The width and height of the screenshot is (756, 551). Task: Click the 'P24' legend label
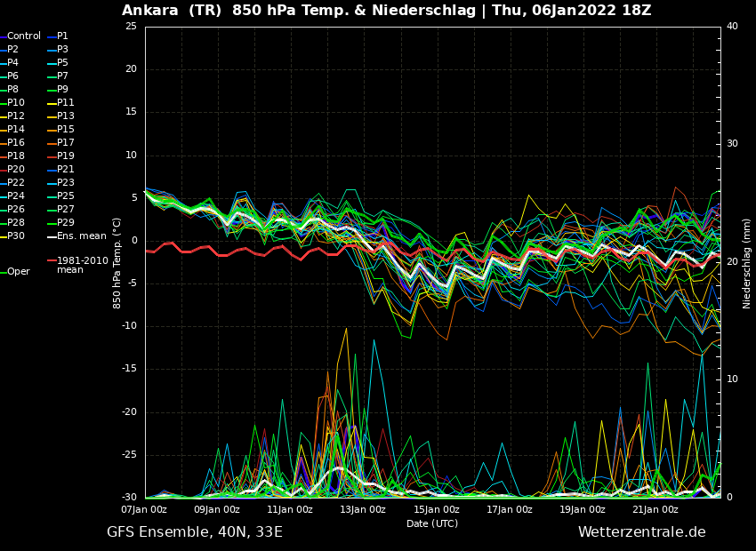[16, 196]
